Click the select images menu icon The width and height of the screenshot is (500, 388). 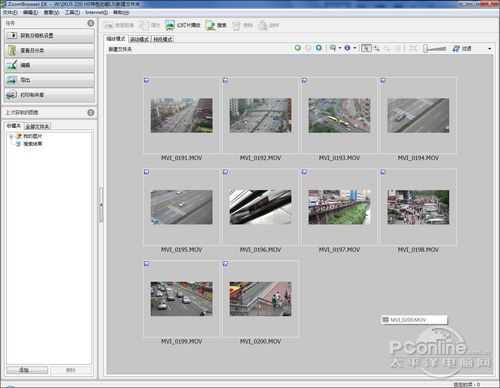click(x=332, y=48)
